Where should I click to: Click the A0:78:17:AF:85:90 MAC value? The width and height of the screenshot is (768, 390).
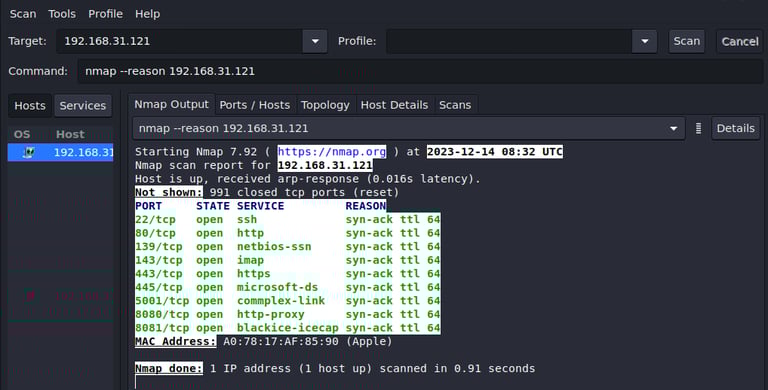(281, 341)
